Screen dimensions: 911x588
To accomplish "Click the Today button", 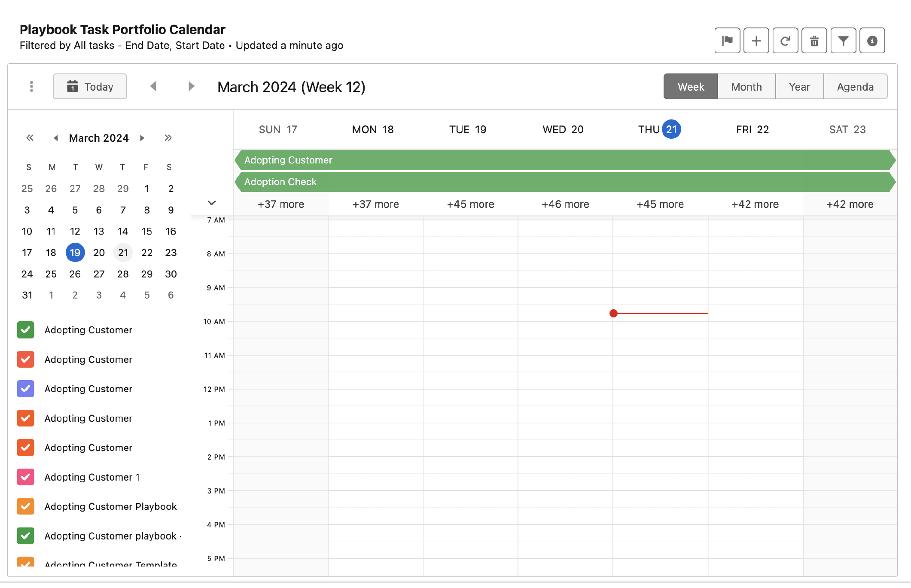I will 90,87.
